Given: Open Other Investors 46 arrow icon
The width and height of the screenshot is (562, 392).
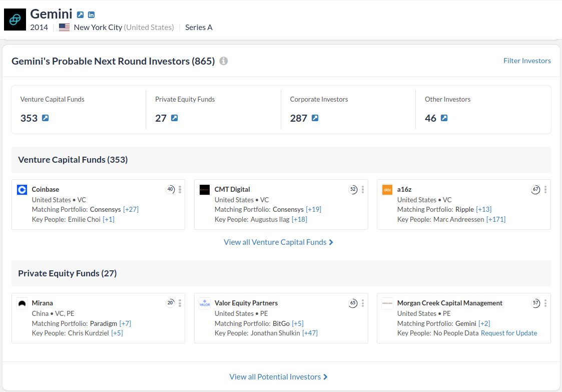Looking at the screenshot, I should click(x=444, y=118).
